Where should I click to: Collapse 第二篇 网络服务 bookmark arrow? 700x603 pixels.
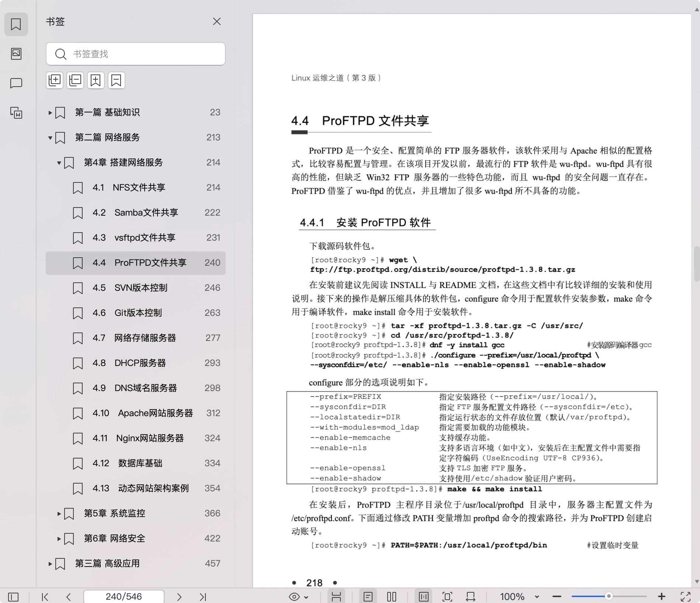pos(50,138)
